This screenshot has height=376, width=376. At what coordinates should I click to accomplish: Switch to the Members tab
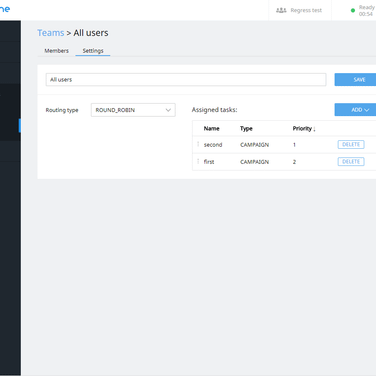coord(56,51)
